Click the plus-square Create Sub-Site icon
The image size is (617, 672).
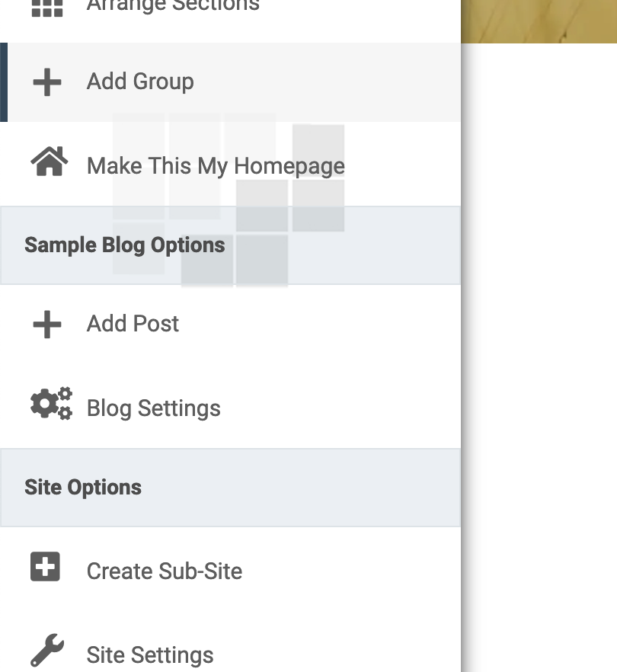(46, 568)
